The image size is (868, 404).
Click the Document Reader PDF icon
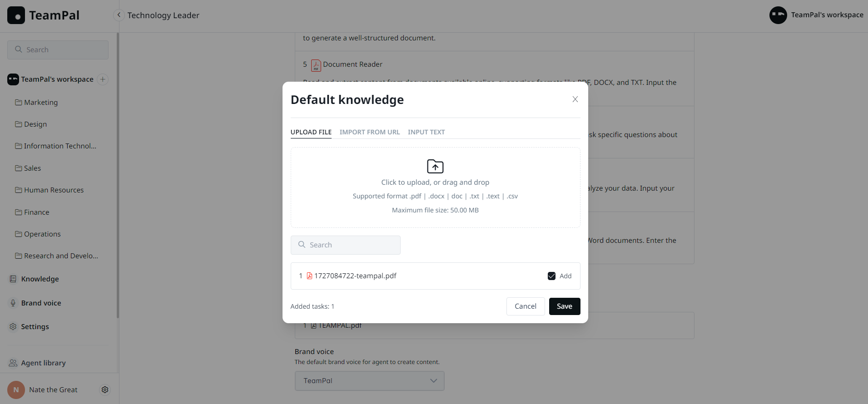(x=316, y=65)
